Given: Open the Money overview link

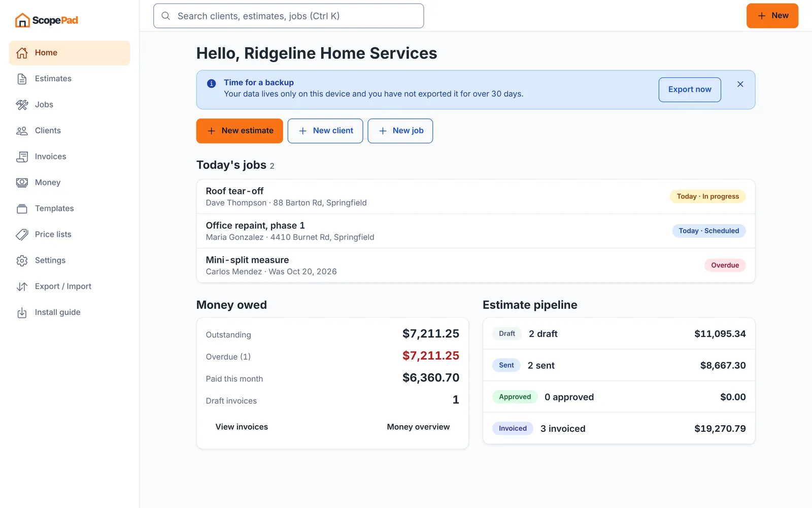Looking at the screenshot, I should [x=418, y=427].
